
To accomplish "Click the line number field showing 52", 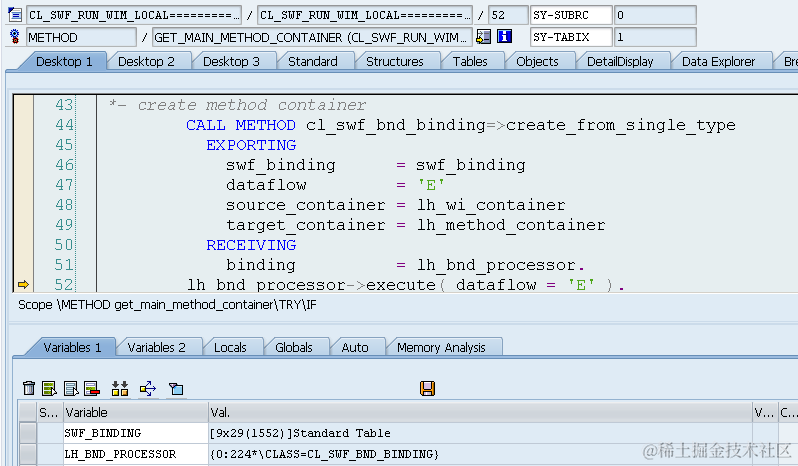I will (x=508, y=15).
